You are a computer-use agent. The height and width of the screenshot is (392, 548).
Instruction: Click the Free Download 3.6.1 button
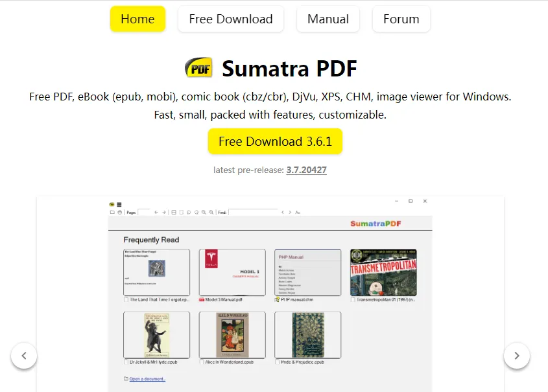pos(275,141)
